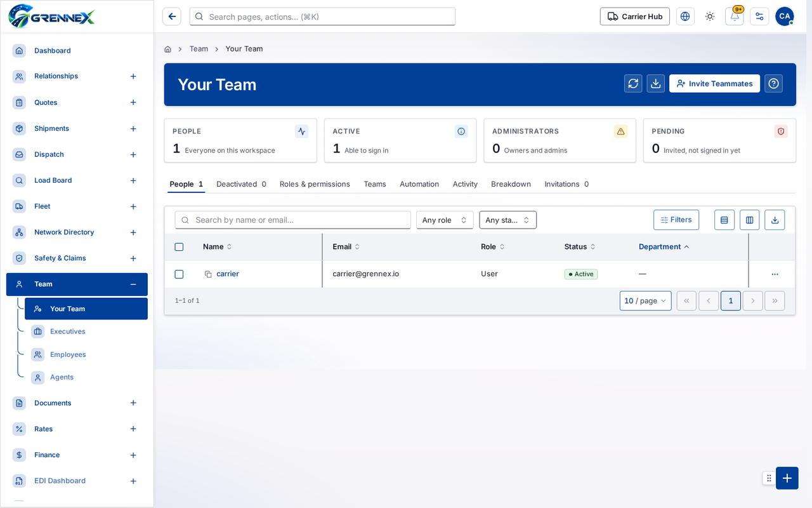Check the carrier row checkbox

point(179,274)
